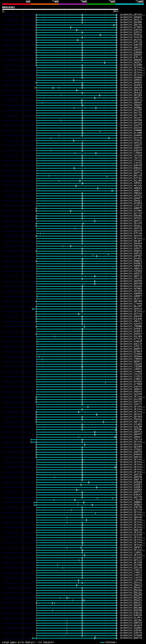Pick alignment row UniRef100_C0NMY3

click(131, 379)
